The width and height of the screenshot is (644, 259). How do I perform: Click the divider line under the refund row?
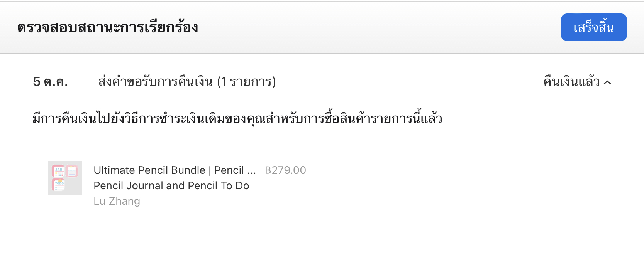322,98
